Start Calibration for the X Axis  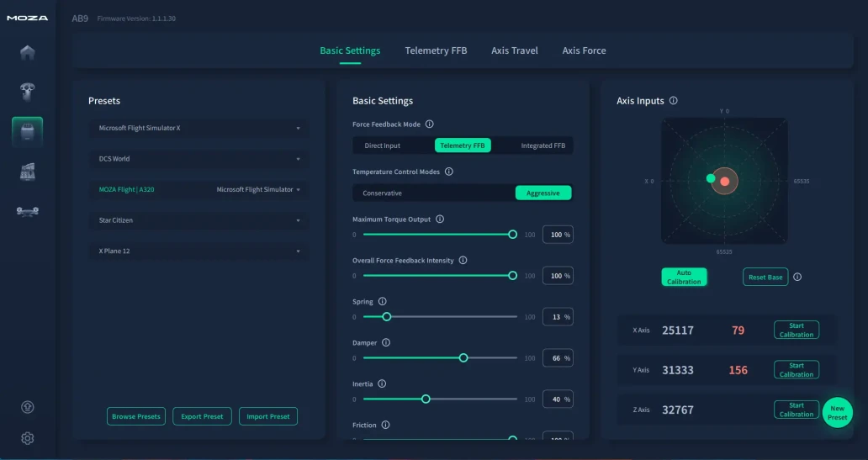[x=796, y=330]
